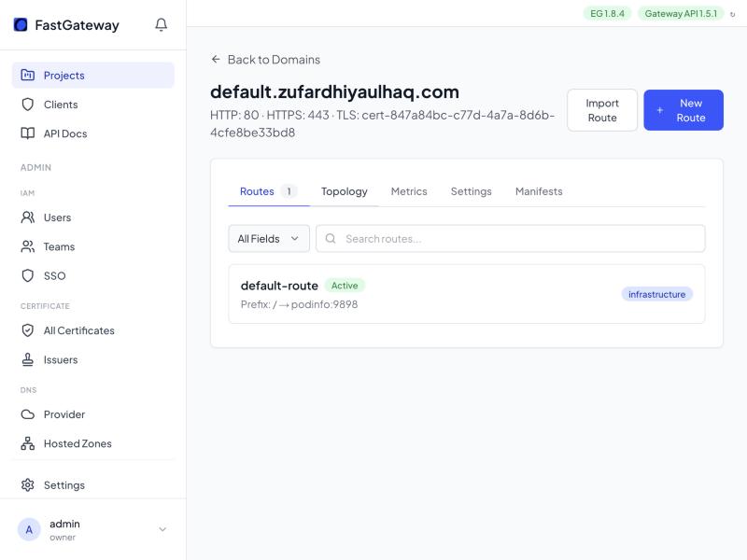747x560 pixels.
Task: Click the default.zufardhiyaulhaq.com heading
Action: tap(334, 91)
